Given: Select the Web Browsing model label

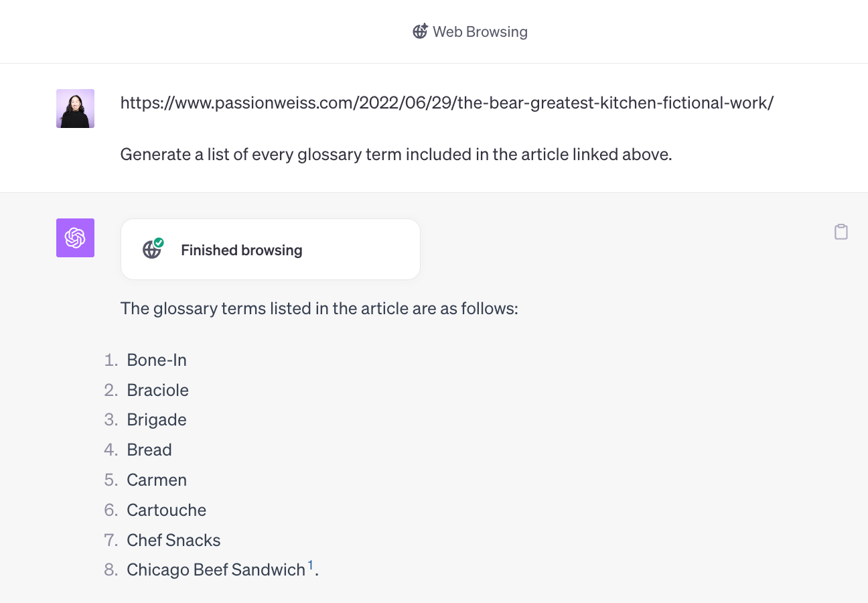Looking at the screenshot, I should click(480, 31).
